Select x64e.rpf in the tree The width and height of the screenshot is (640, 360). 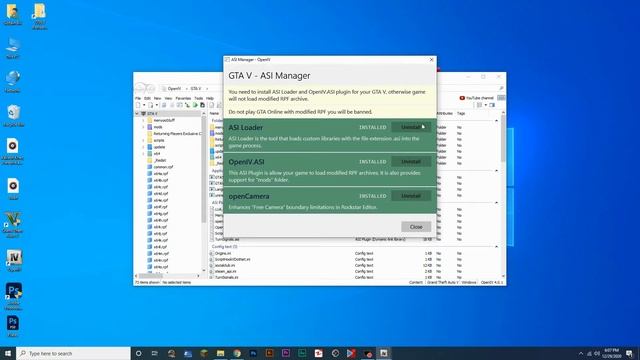tap(158, 200)
